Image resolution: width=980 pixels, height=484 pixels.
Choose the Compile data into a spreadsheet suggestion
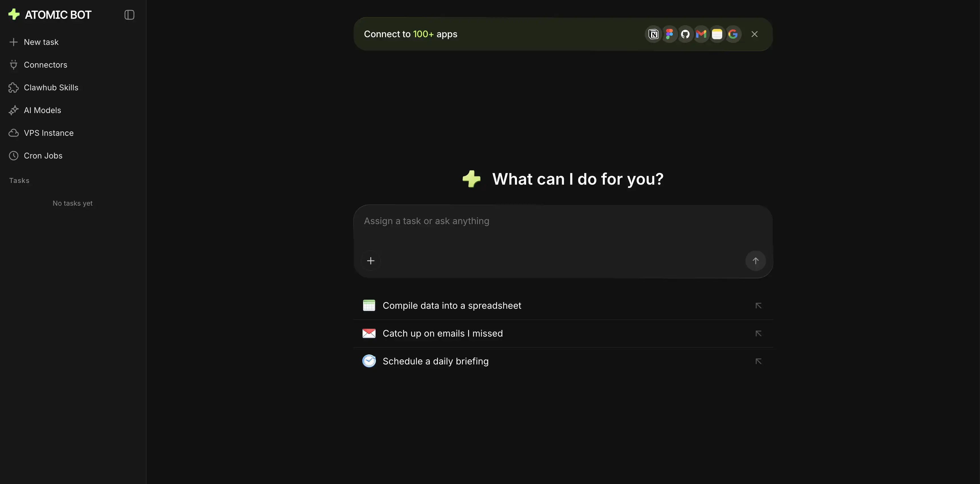(x=451, y=305)
